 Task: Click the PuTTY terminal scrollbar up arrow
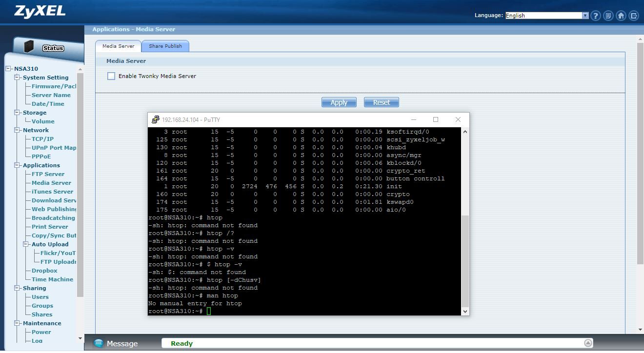point(465,132)
